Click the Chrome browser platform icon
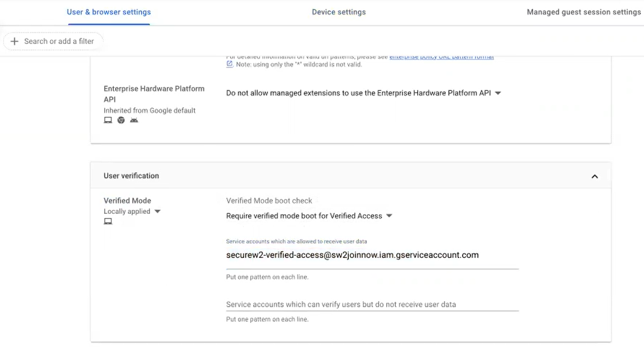The width and height of the screenshot is (644, 347). pos(121,120)
